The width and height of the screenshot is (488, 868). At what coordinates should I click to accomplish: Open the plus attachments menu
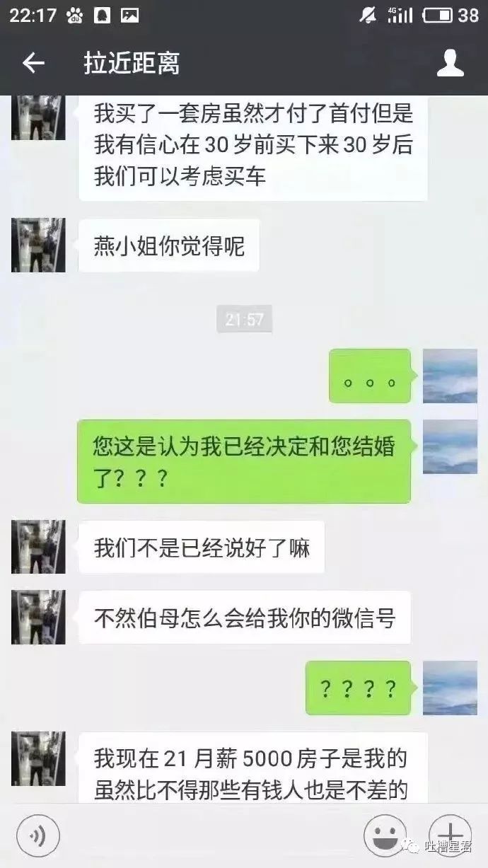point(450,837)
